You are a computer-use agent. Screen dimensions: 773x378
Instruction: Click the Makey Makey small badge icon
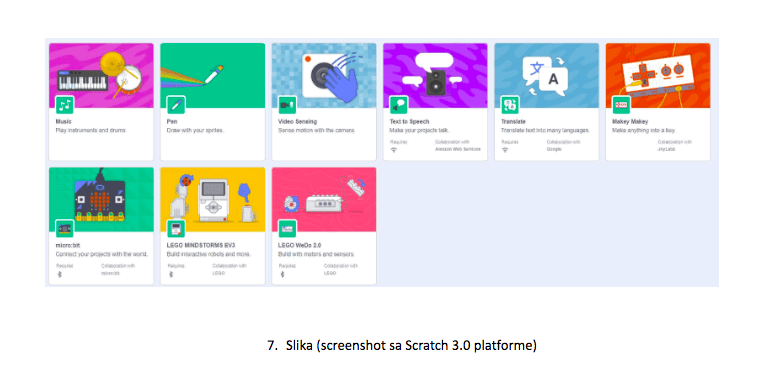click(x=622, y=104)
